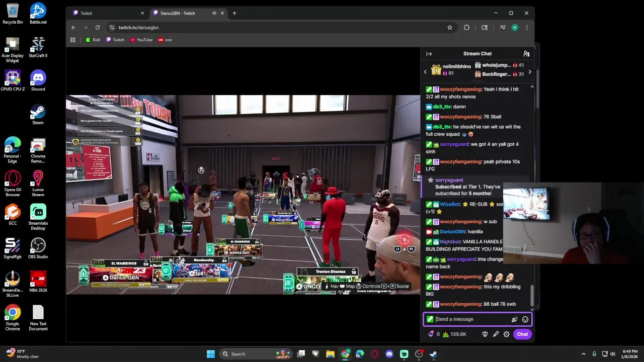
Task: Click the stream video player
Action: click(x=243, y=195)
